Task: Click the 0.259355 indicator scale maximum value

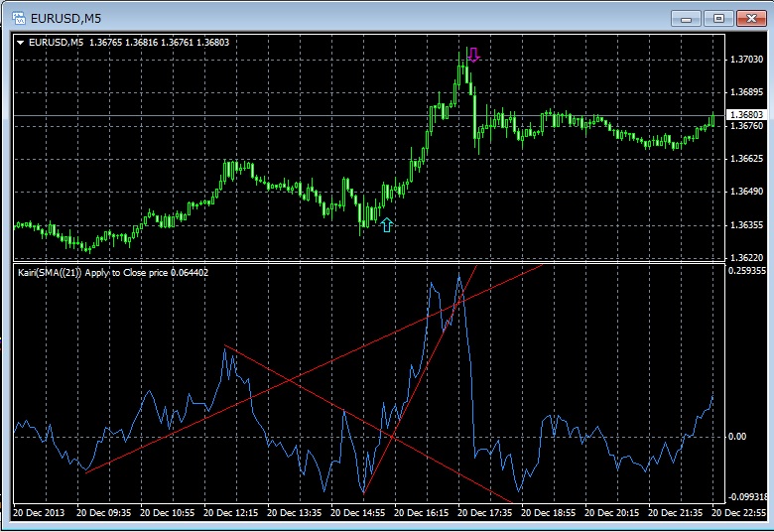Action: coord(746,270)
